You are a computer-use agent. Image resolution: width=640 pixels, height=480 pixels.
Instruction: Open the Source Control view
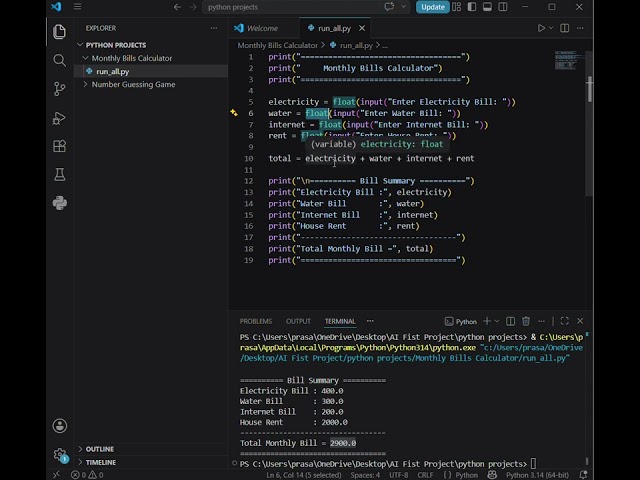[60, 89]
